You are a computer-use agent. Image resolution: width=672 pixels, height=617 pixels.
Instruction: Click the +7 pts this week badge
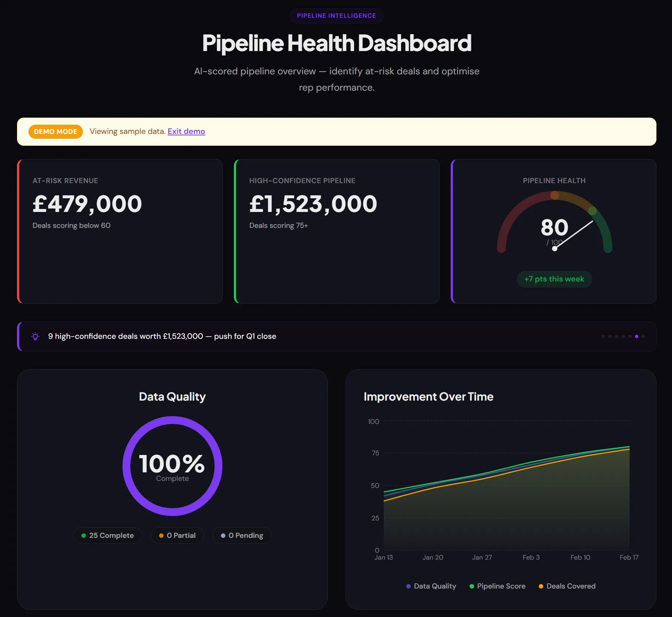pos(554,279)
